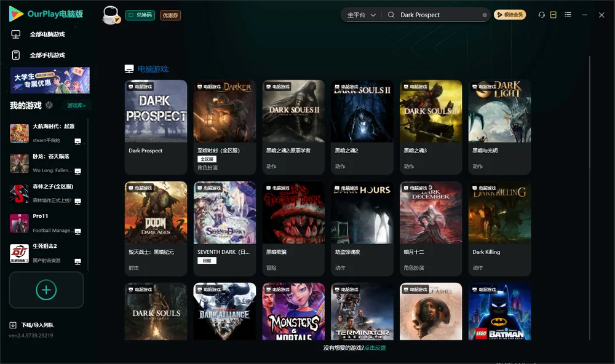Open the 毁灭战士：黑暗纪元 game card
The width and height of the screenshot is (615, 364).
(x=156, y=229)
